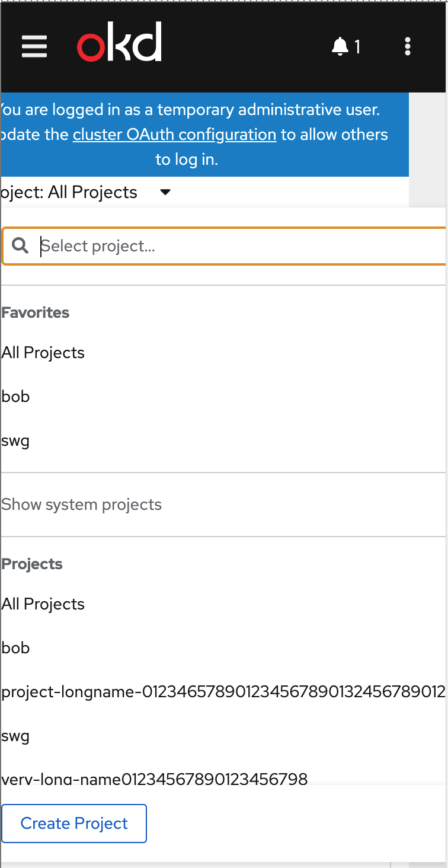Viewport: 448px width, 868px height.
Task: Open the kebab more-options menu
Action: click(x=407, y=46)
